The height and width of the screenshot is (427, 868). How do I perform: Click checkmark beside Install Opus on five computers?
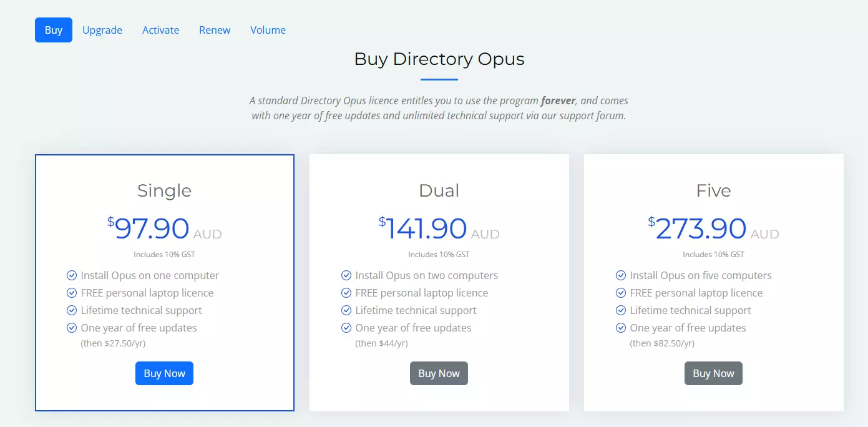click(x=621, y=275)
